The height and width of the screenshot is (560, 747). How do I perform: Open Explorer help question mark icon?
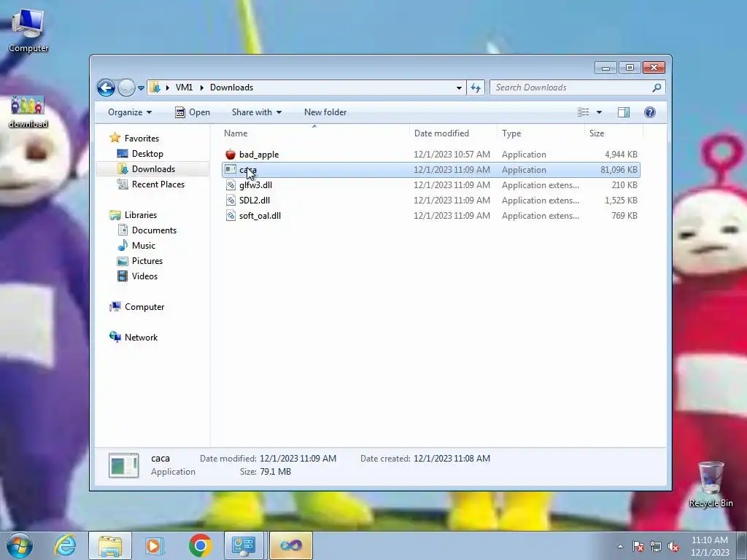pyautogui.click(x=650, y=112)
